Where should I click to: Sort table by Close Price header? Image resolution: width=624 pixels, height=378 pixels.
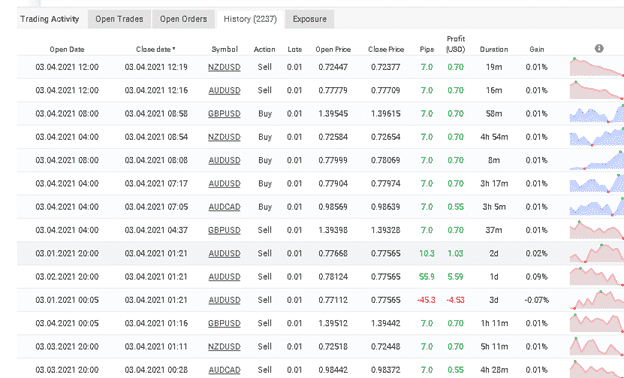386,49
